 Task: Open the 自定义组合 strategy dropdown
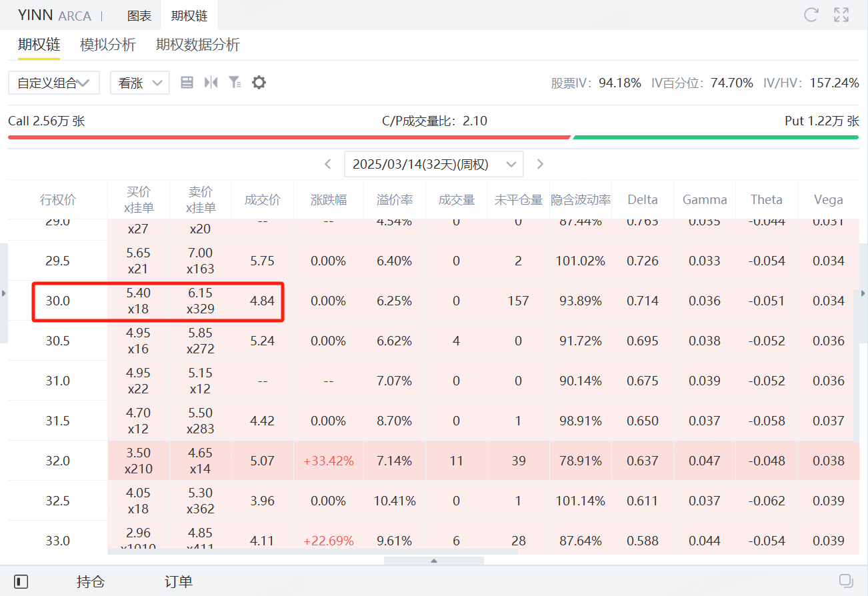point(54,83)
